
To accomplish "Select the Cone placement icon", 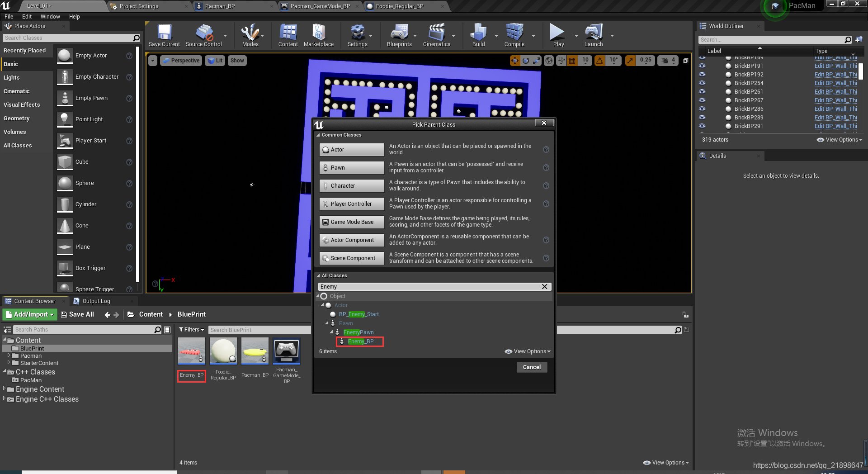I will (65, 226).
